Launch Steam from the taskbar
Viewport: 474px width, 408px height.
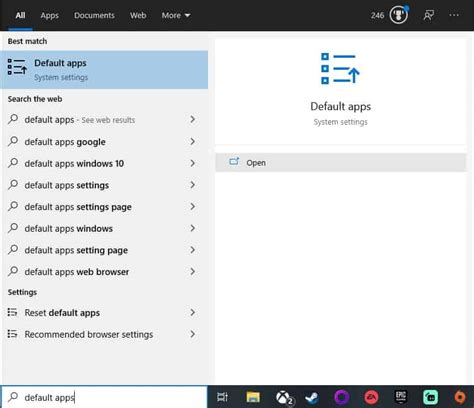click(312, 397)
